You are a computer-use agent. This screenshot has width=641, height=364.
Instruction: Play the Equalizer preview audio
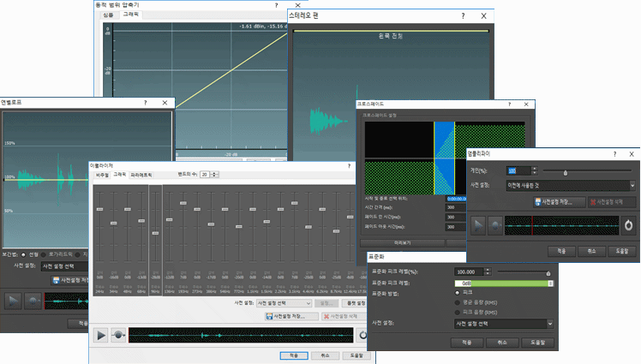[100, 336]
